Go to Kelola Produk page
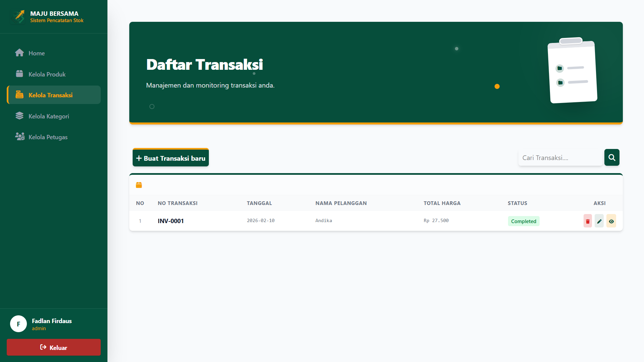The height and width of the screenshot is (362, 644). pyautogui.click(x=54, y=74)
